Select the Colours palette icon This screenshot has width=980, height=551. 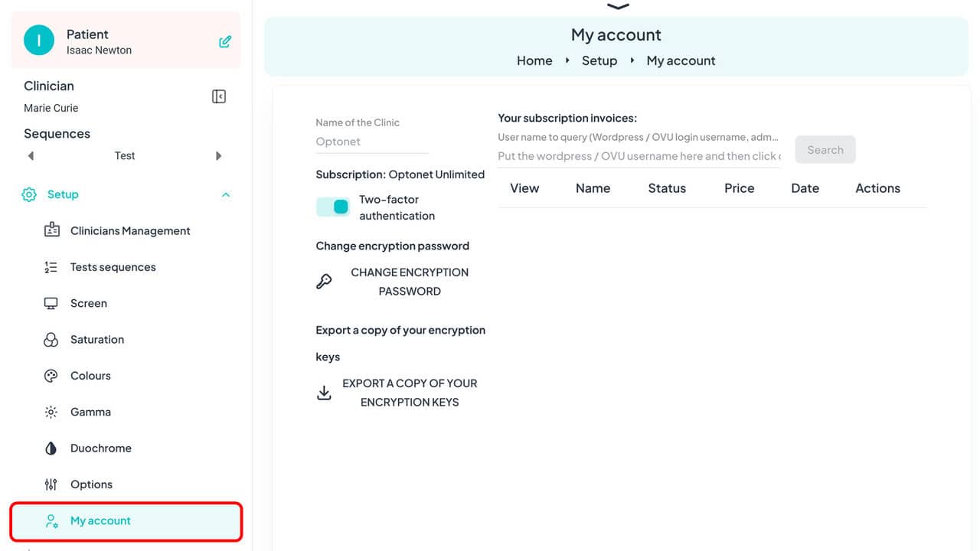coord(50,375)
